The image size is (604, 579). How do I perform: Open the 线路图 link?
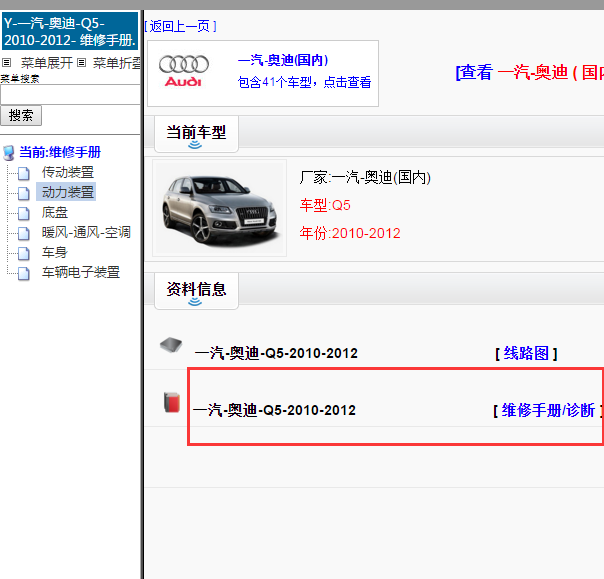(x=526, y=353)
